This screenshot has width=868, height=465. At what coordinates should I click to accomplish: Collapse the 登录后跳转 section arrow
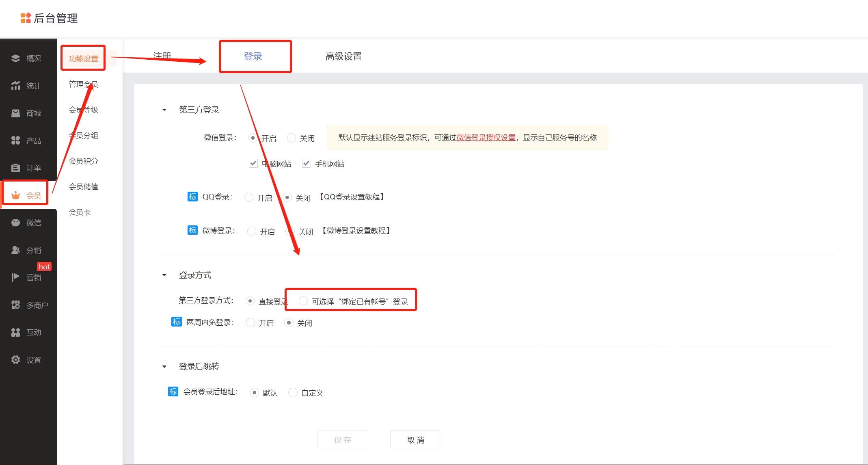click(x=164, y=367)
